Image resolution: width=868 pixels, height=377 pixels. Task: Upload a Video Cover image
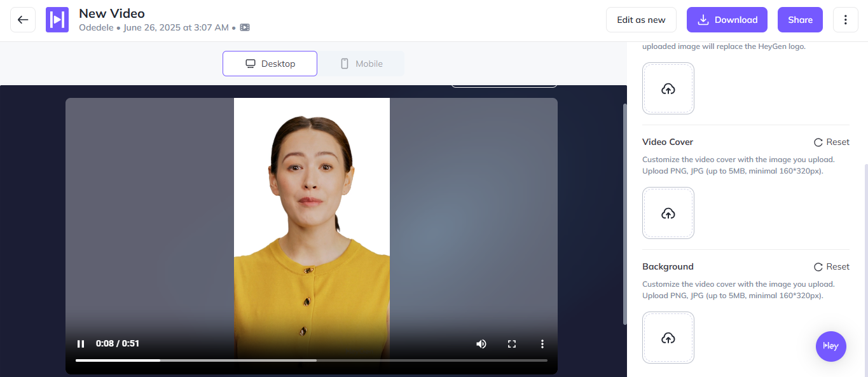click(x=668, y=213)
